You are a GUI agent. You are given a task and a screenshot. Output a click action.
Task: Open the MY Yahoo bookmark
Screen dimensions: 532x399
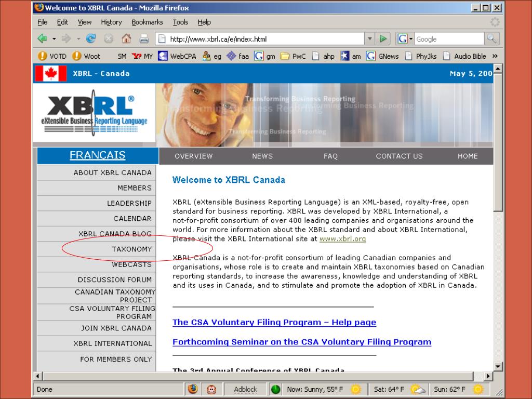[142, 56]
